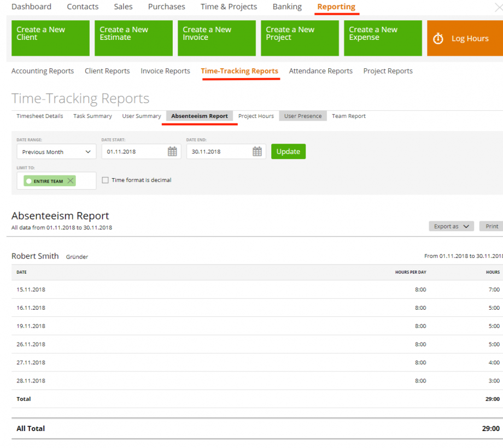This screenshot has width=503, height=448.
Task: Open the Invoice Reports section
Action: (x=165, y=71)
